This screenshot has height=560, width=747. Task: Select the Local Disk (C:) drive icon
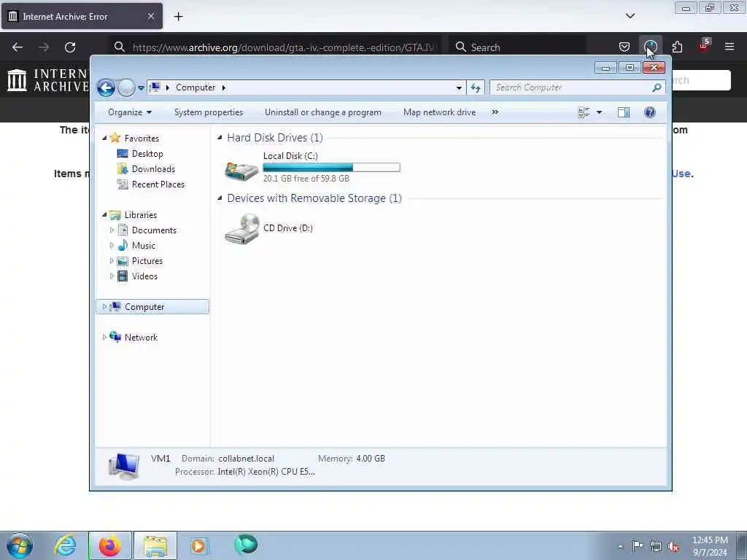[x=241, y=171]
